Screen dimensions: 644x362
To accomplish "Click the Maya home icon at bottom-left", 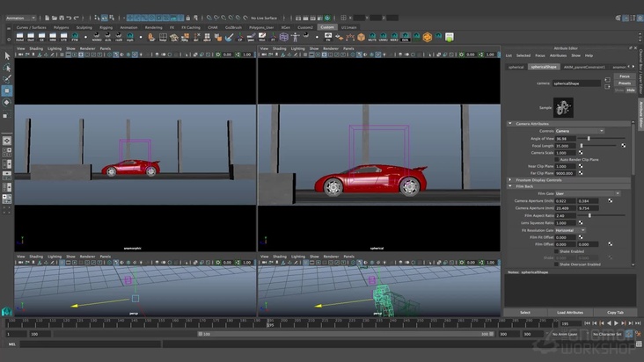I will (7, 311).
